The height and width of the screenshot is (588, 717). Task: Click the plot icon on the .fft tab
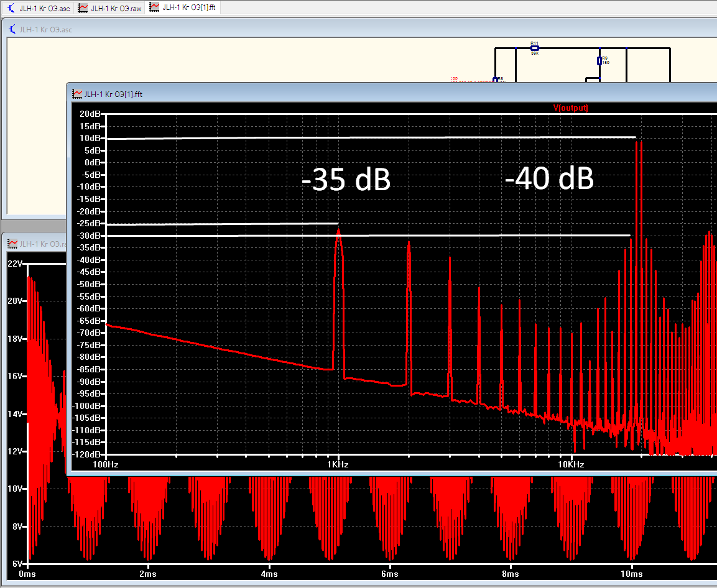(x=155, y=7)
